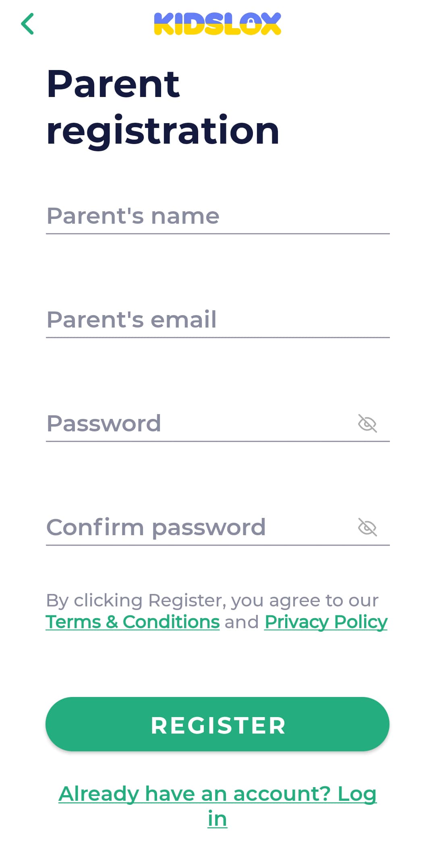Open the Terms & Conditions
Viewport: 435px width, 868px height.
[x=133, y=621]
